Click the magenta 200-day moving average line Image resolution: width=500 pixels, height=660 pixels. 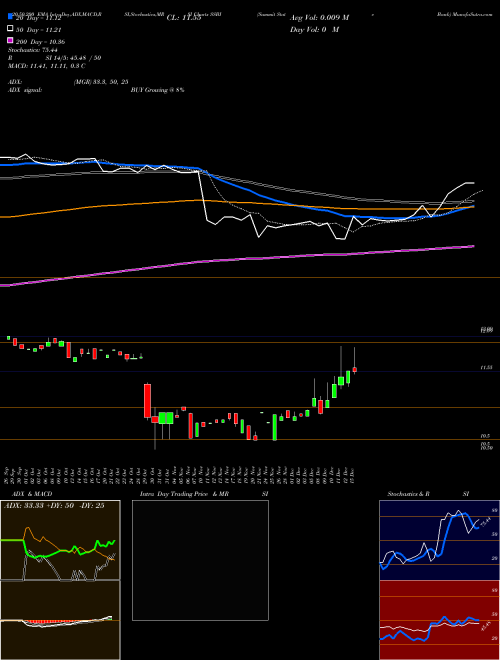point(236,260)
